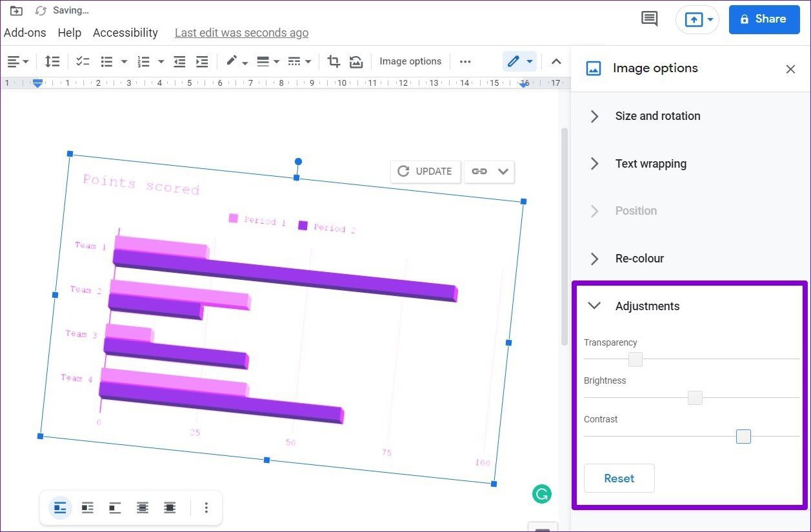Open the Add-ons menu
811x532 pixels.
coord(25,33)
